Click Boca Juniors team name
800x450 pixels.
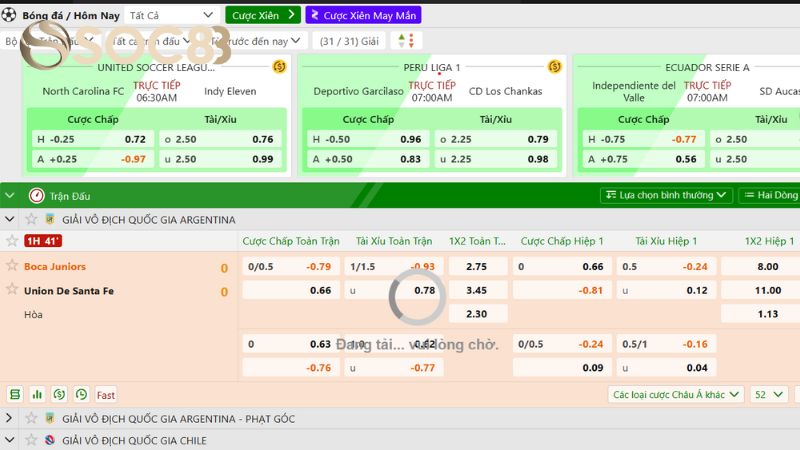coord(55,266)
